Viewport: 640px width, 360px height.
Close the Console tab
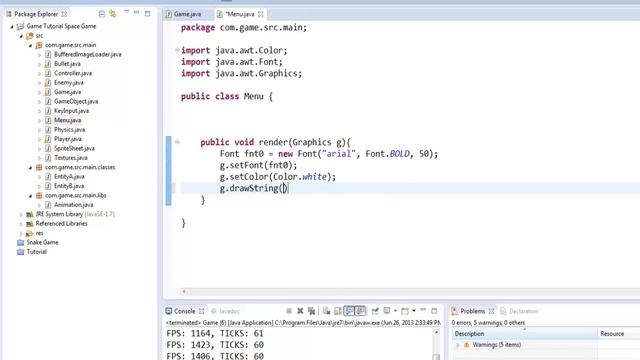tap(201, 311)
